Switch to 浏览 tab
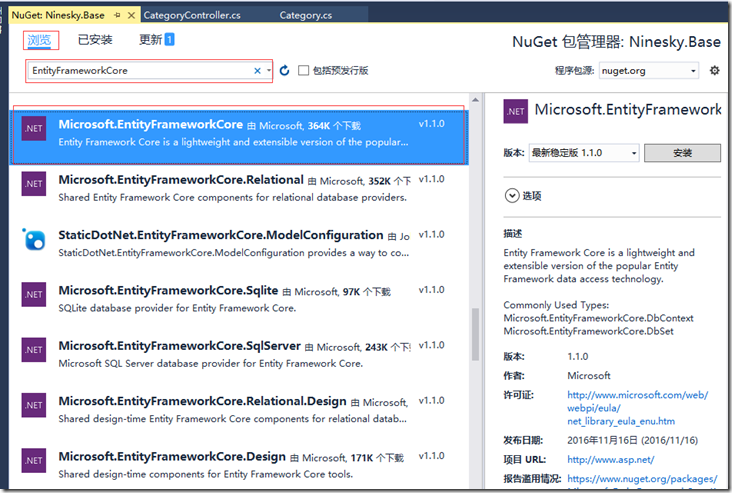The image size is (732, 493). (39, 40)
